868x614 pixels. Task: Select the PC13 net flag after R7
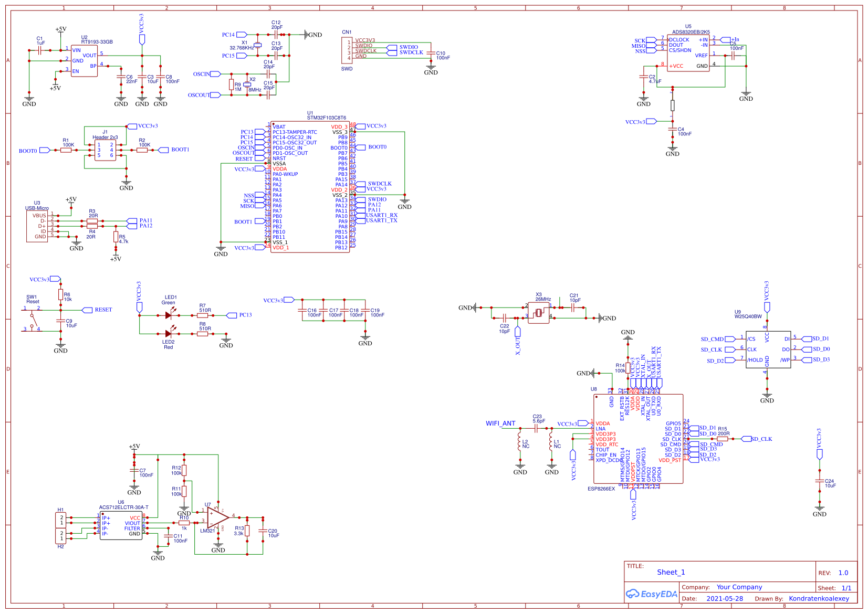239,315
